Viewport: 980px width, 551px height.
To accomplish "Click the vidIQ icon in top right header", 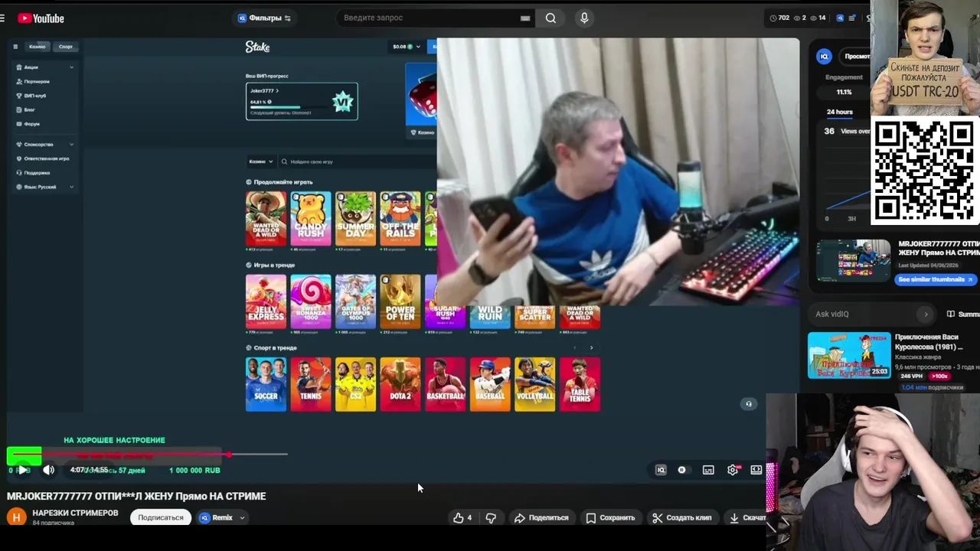I will click(841, 18).
